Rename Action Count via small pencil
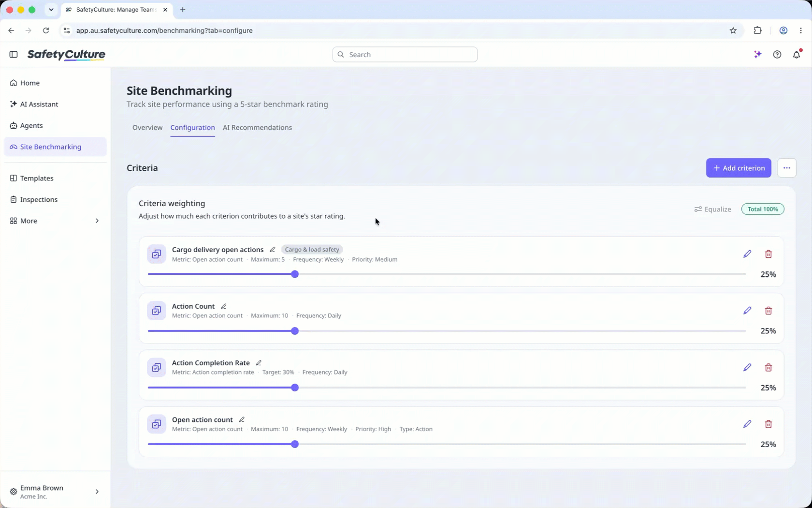Screen dimensions: 812x508 224,306
